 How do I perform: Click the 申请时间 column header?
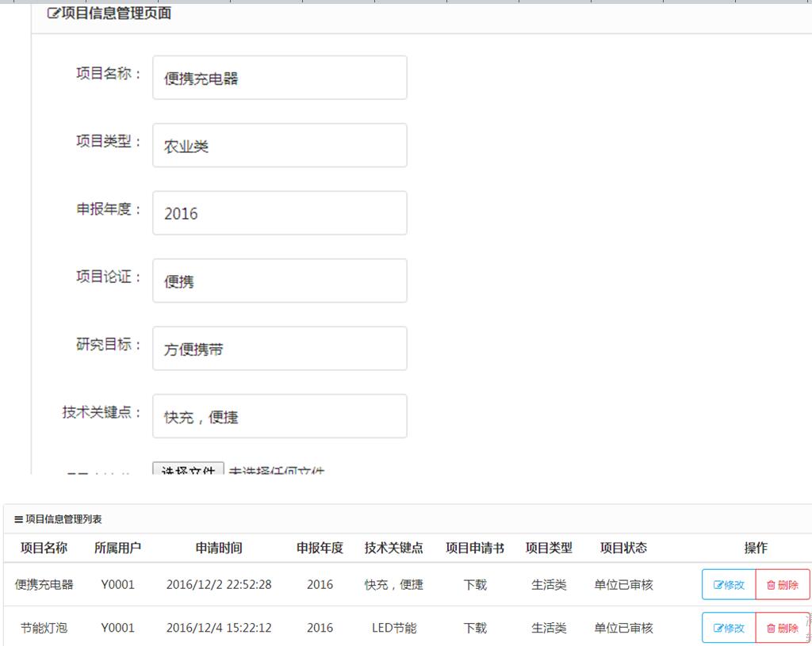point(219,548)
